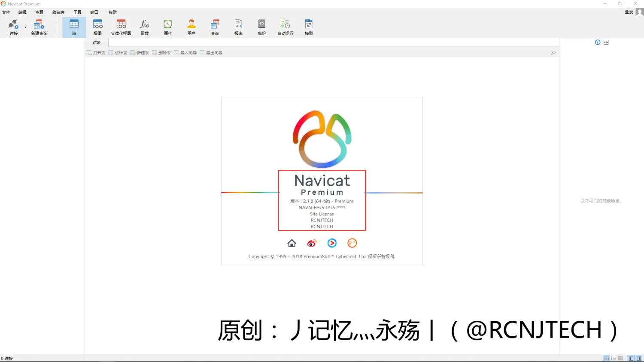Open the 编辑 menu
The height and width of the screenshot is (362, 644).
pyautogui.click(x=22, y=12)
